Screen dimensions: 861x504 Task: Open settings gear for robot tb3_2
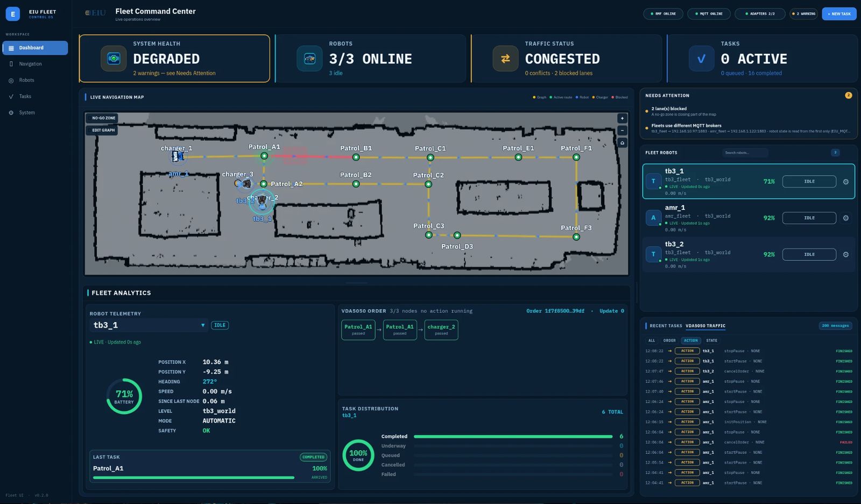[x=845, y=254]
